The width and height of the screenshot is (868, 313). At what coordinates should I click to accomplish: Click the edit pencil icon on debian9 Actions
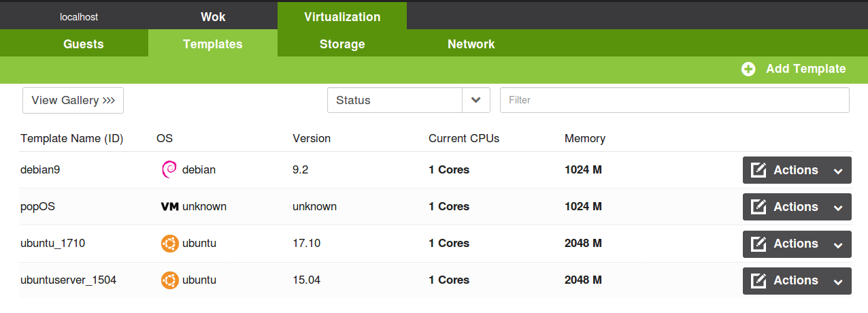pyautogui.click(x=758, y=170)
